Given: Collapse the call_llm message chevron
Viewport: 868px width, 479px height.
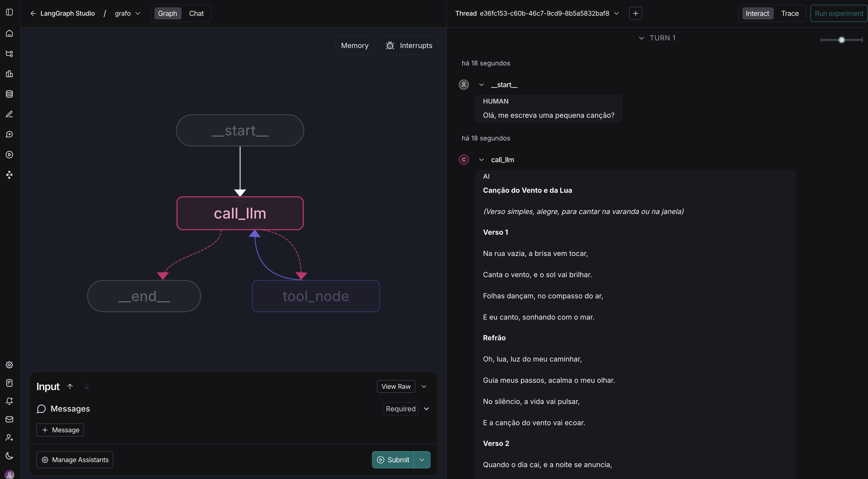Looking at the screenshot, I should 481,160.
